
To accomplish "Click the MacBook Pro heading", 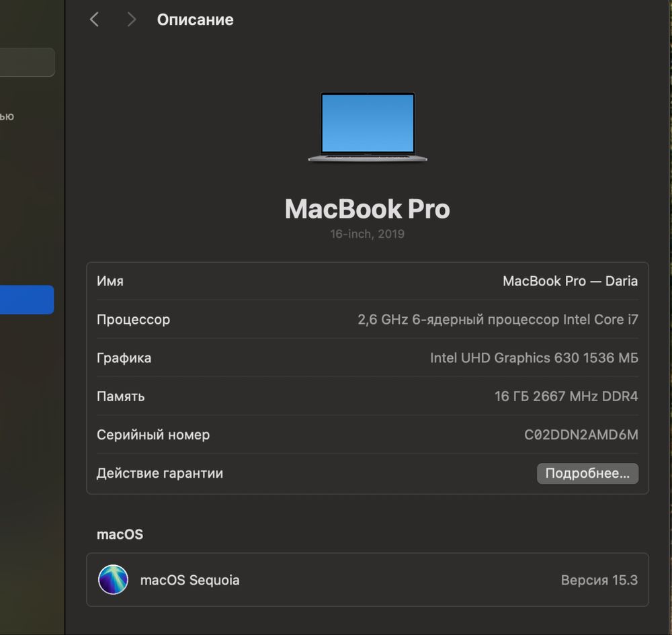I will [x=368, y=209].
